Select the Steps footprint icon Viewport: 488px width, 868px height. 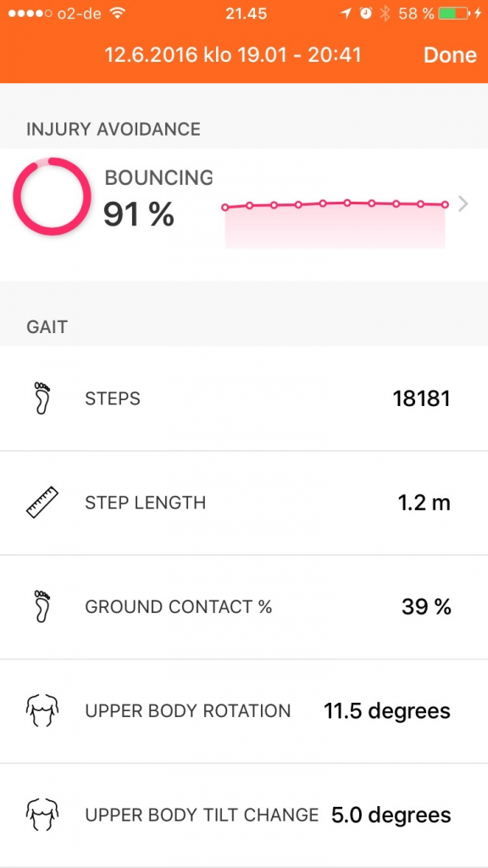coord(42,398)
